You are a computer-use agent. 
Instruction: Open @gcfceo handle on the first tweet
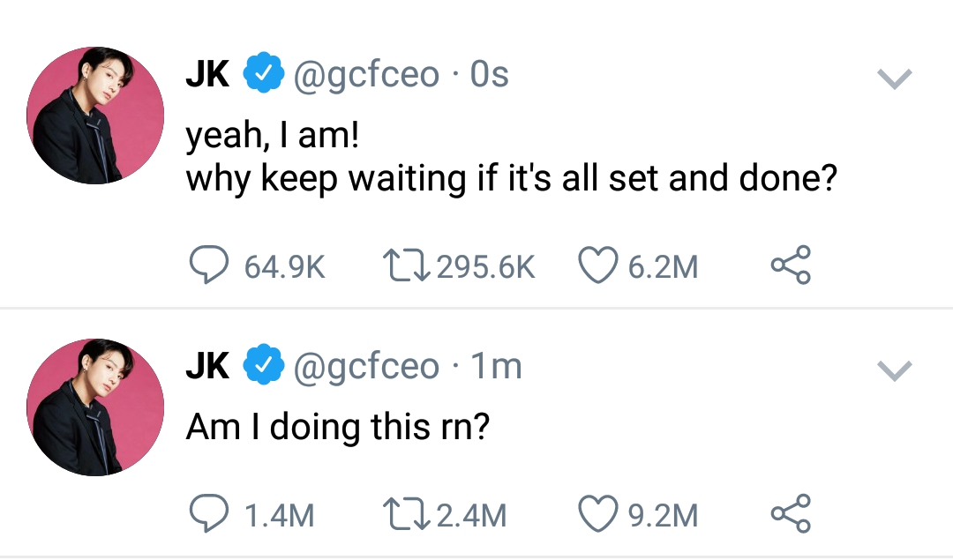[365, 76]
